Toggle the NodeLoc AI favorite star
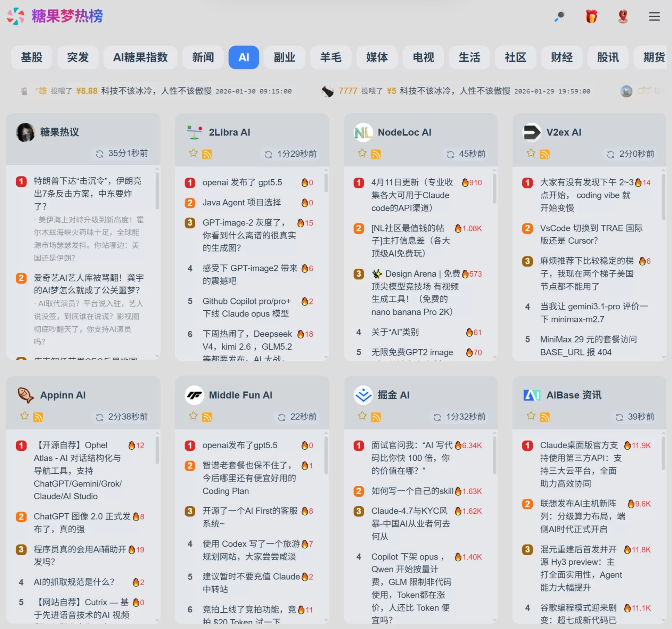Image resolution: width=672 pixels, height=629 pixels. [x=362, y=153]
